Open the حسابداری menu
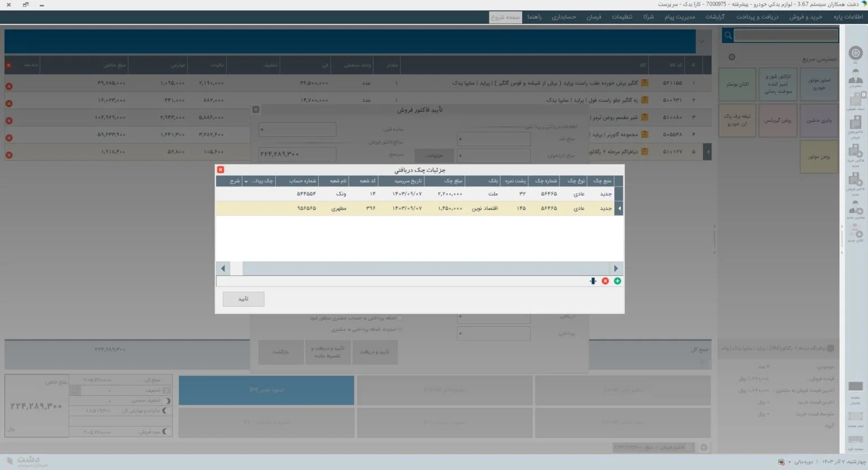This screenshot has width=868, height=470. click(563, 17)
